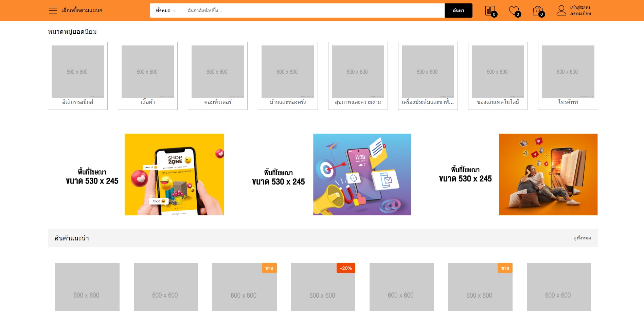The image size is (644, 311).
Task: Open the shopping cart icon
Action: click(x=538, y=11)
